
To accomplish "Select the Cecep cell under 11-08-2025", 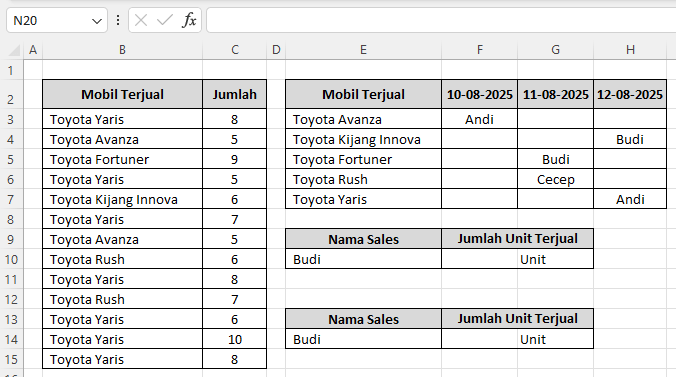I will pyautogui.click(x=555, y=179).
